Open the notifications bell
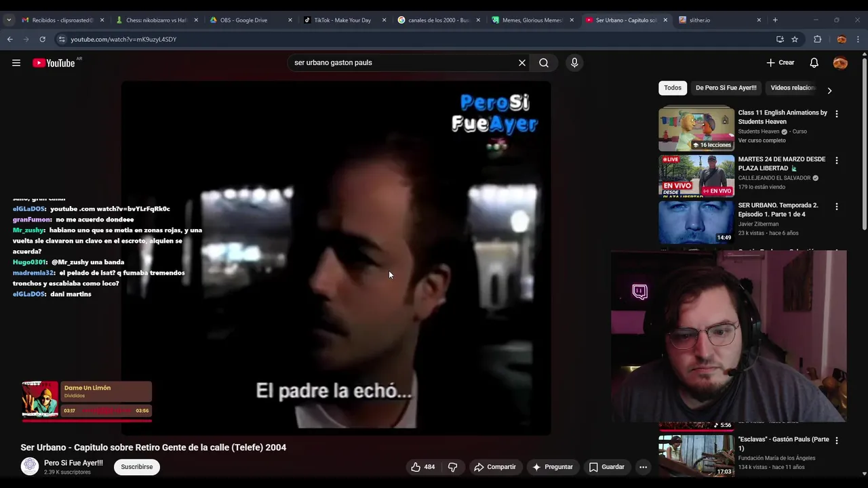 [x=814, y=62]
